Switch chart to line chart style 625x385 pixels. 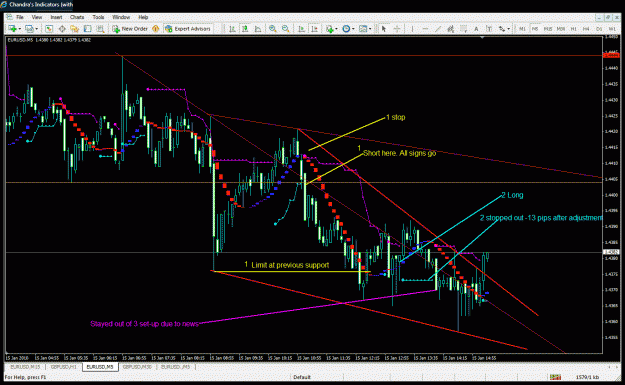click(x=258, y=29)
